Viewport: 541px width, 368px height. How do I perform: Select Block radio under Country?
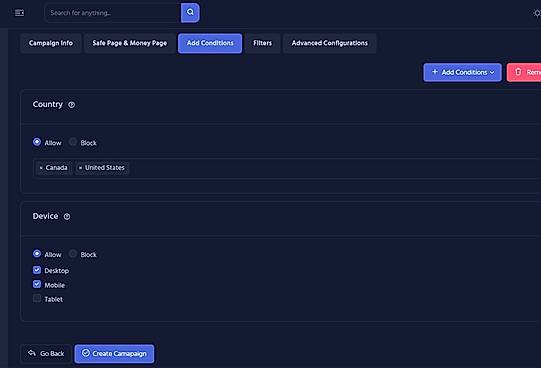point(73,142)
